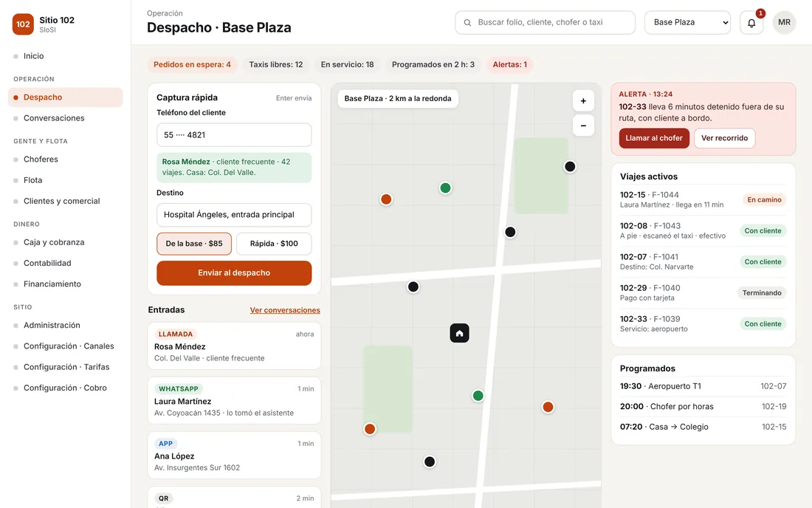Screen dimensions: 812x508
Task: Click Base Plaza · 2 km a la redonda label
Action: pyautogui.click(x=398, y=98)
